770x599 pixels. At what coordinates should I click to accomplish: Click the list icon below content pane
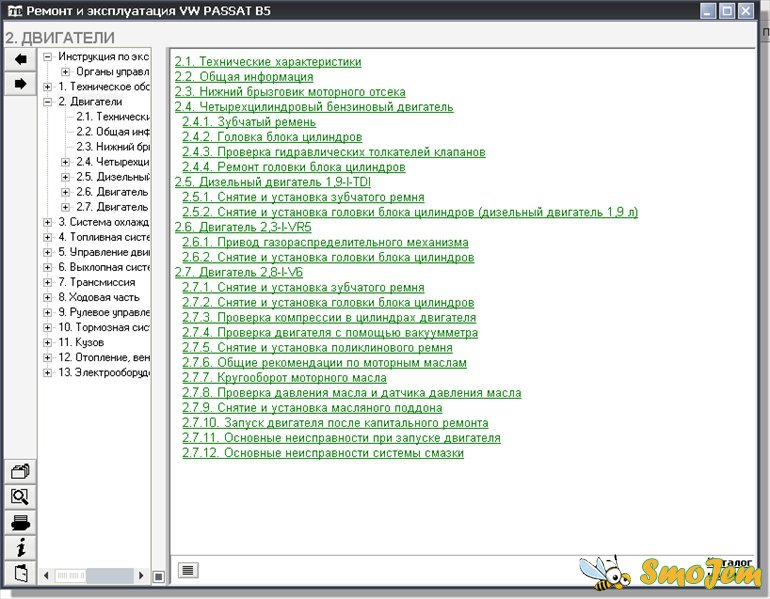[188, 570]
